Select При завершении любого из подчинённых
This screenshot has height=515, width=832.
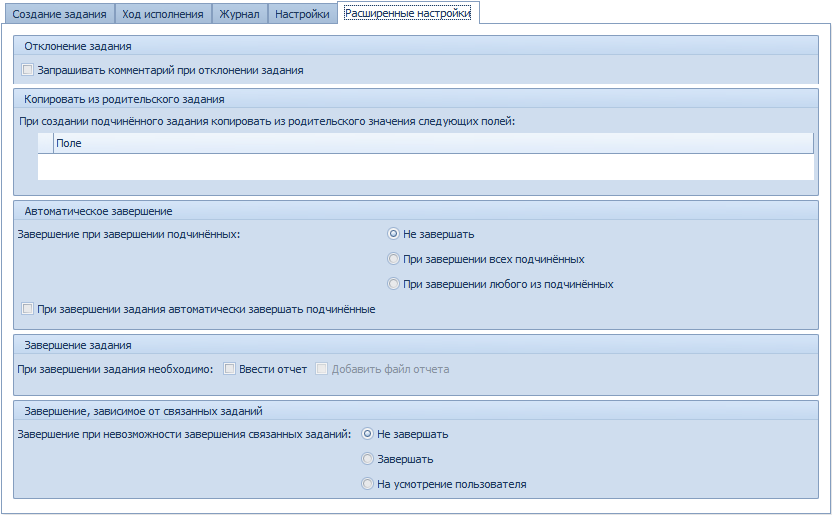click(x=394, y=284)
